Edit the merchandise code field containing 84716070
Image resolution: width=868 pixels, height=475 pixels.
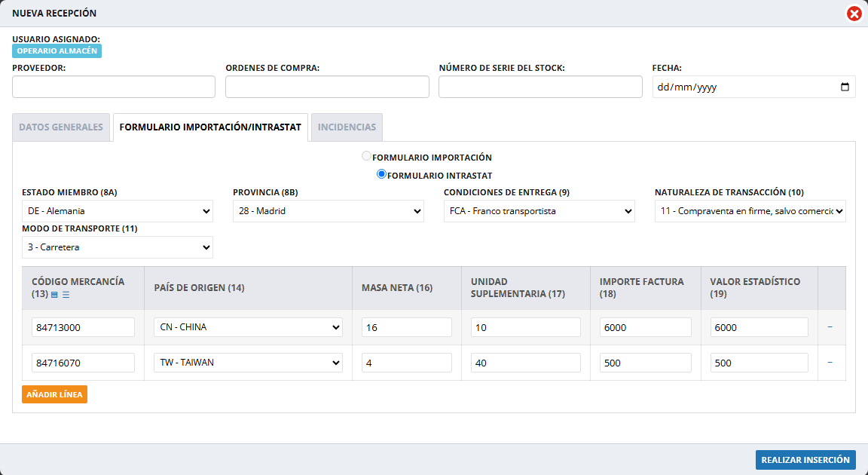point(83,363)
